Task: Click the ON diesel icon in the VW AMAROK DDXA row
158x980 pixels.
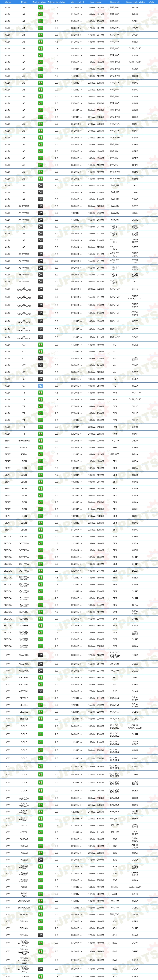Action: coord(40,655)
